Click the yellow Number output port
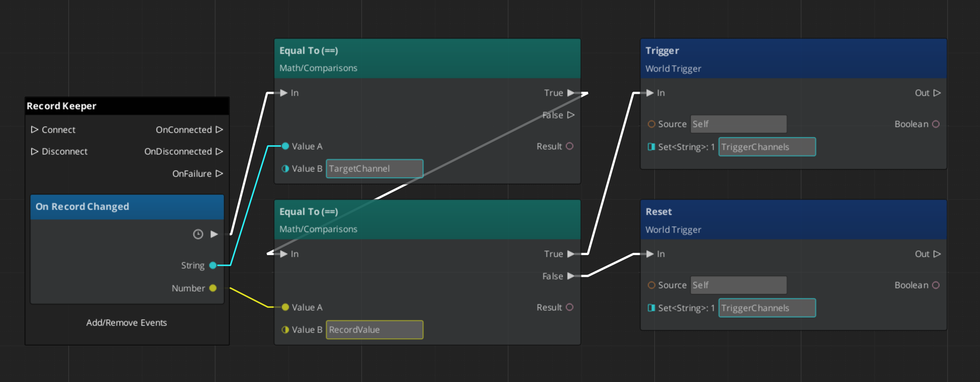Image resolution: width=980 pixels, height=382 pixels. [213, 288]
